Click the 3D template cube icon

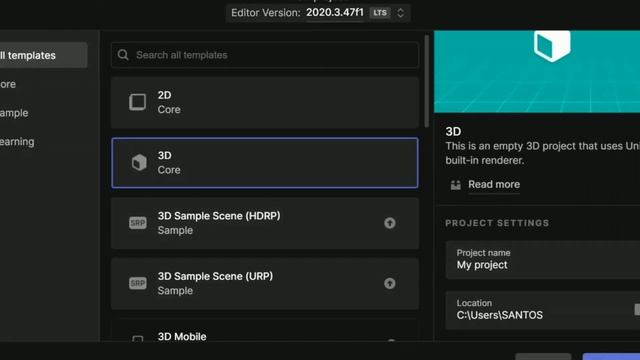139,162
